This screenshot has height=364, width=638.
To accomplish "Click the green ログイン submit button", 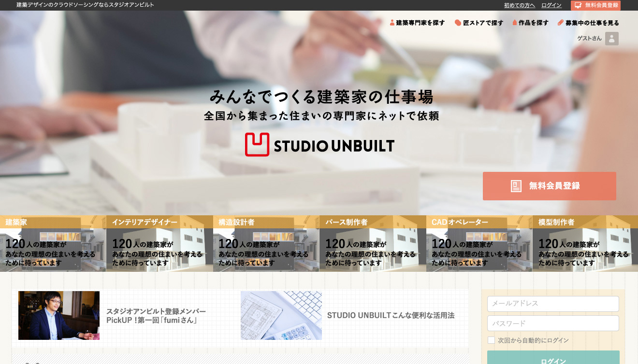I will [553, 358].
